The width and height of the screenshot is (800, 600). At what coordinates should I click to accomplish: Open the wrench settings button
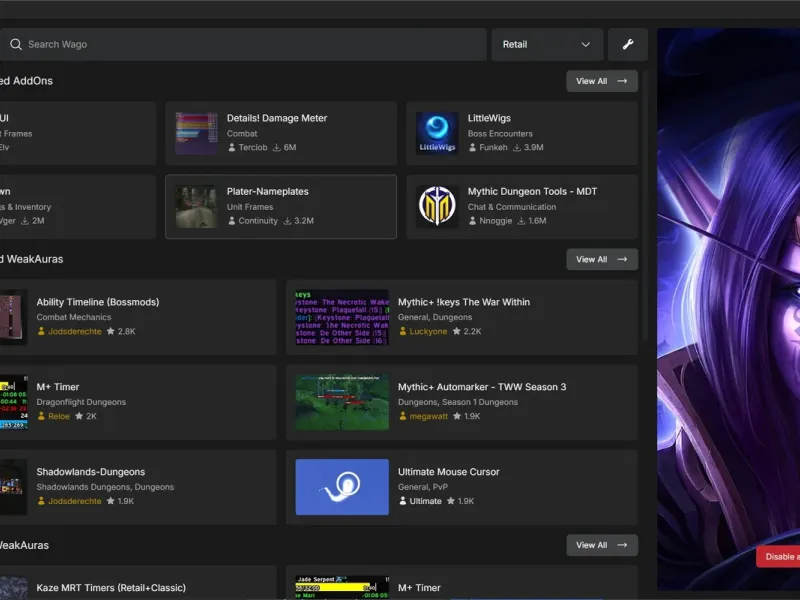(x=628, y=44)
